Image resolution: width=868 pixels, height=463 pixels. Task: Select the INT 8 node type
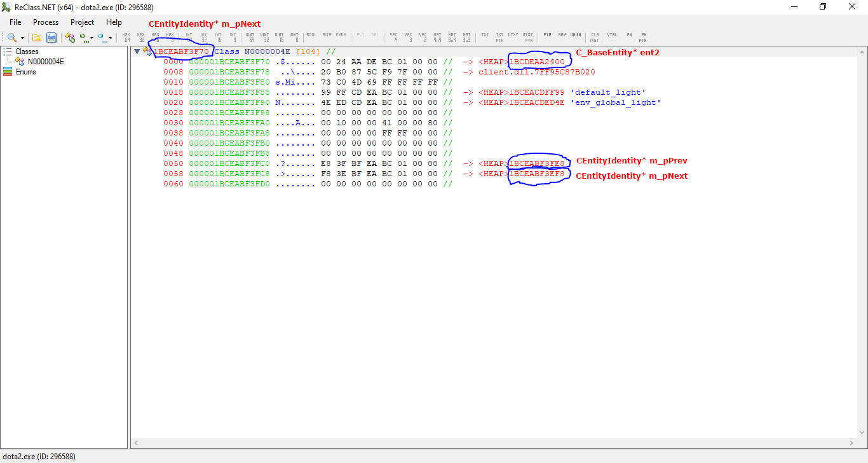[233, 38]
